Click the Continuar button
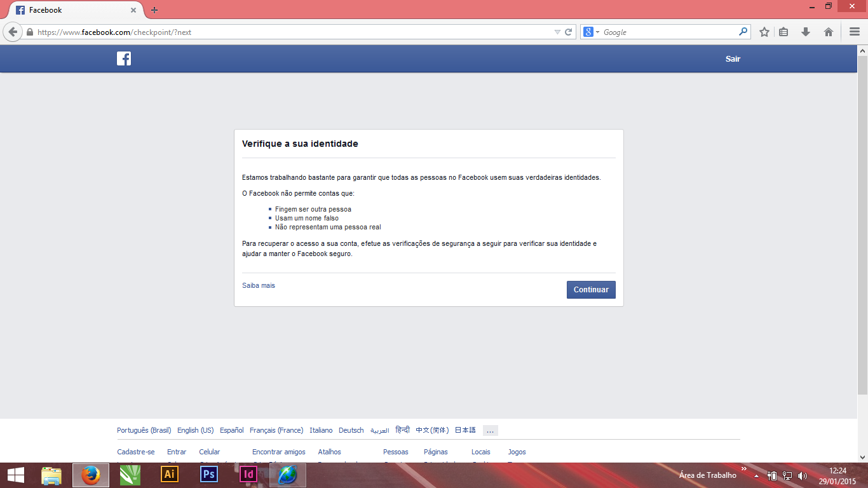 [x=591, y=290]
